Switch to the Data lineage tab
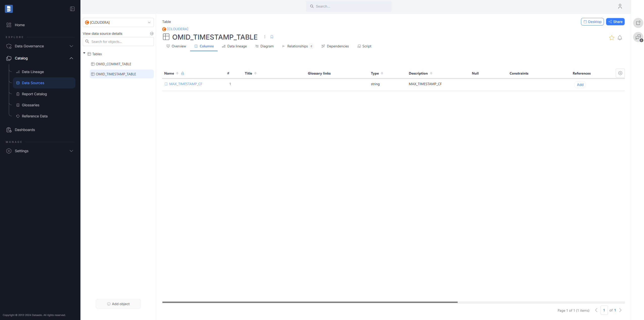Viewport: 644px width, 320px height. [x=237, y=46]
